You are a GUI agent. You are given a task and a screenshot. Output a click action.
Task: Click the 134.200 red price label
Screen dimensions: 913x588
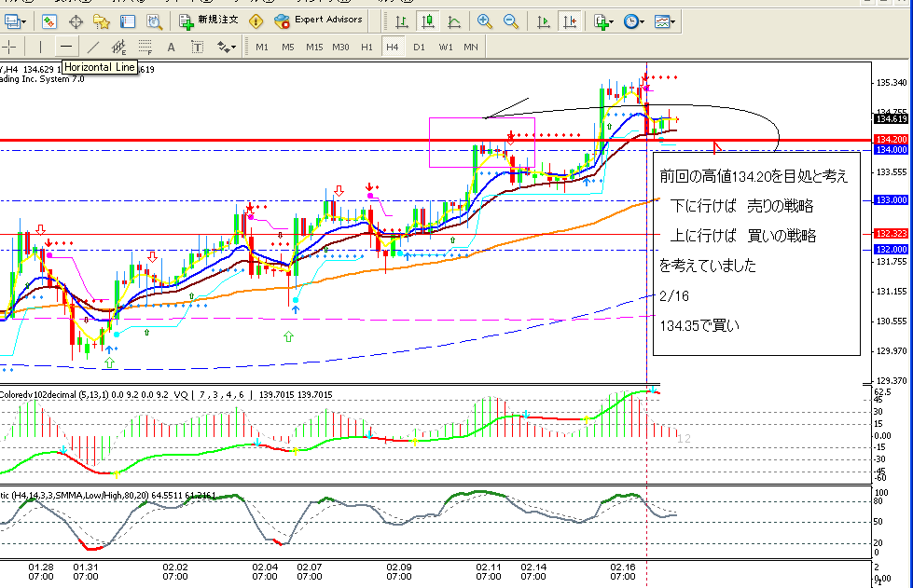[891, 139]
